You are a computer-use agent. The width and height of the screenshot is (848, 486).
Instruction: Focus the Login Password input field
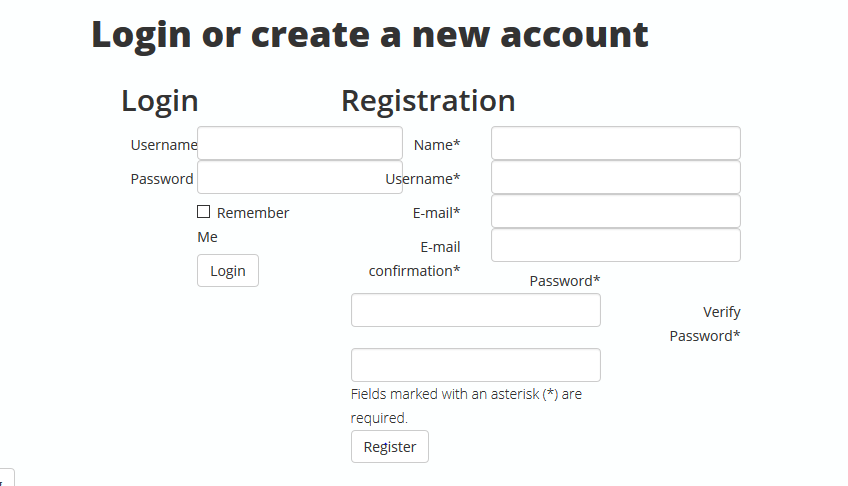[x=299, y=177]
